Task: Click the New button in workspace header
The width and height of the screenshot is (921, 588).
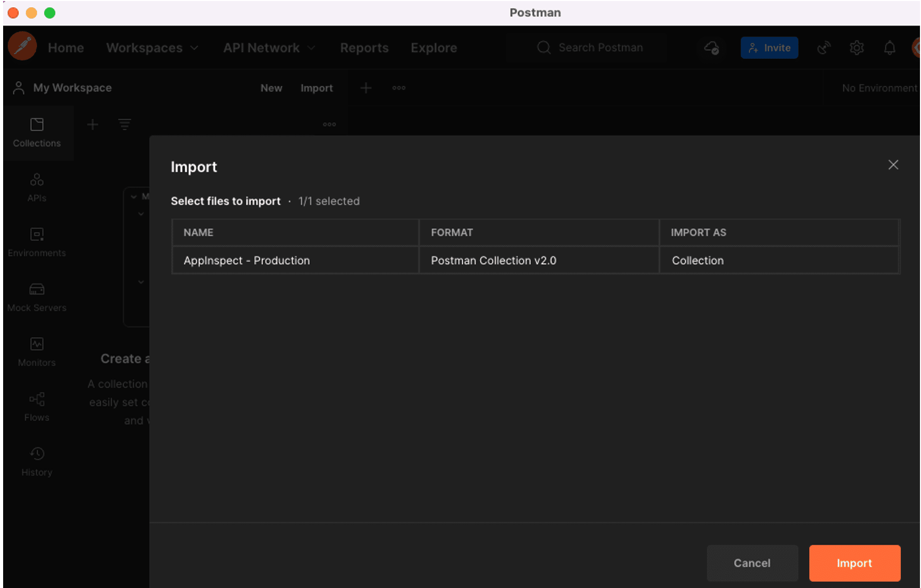Action: [x=272, y=88]
